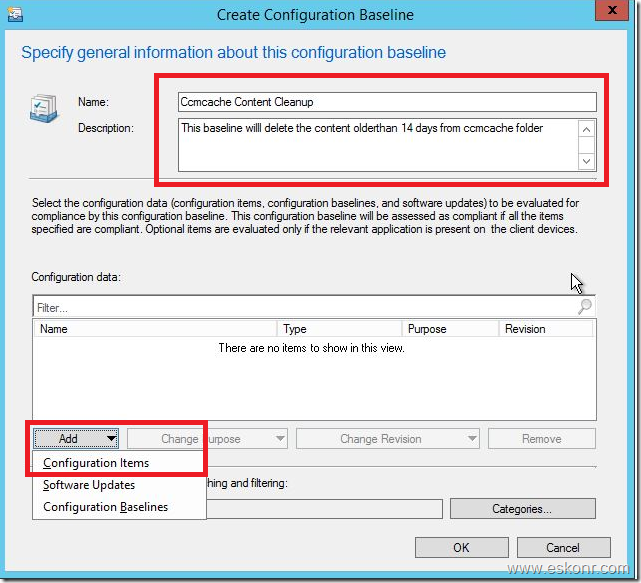This screenshot has width=641, height=583.
Task: Click the Purpose column header
Action: [450, 329]
